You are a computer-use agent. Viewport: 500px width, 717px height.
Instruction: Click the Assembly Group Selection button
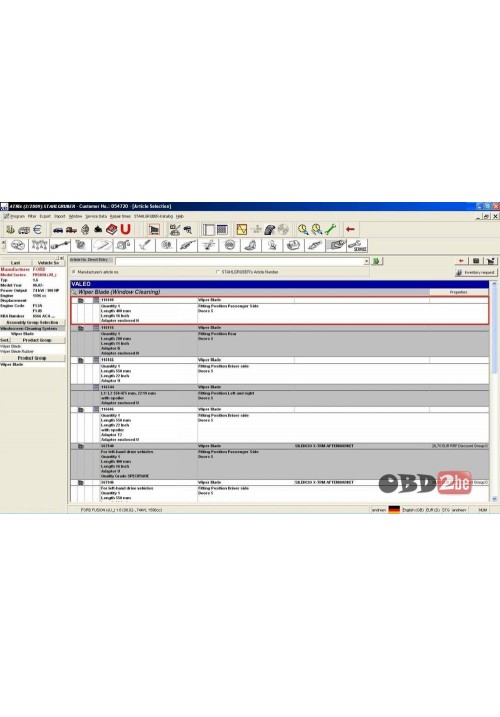click(x=32, y=322)
